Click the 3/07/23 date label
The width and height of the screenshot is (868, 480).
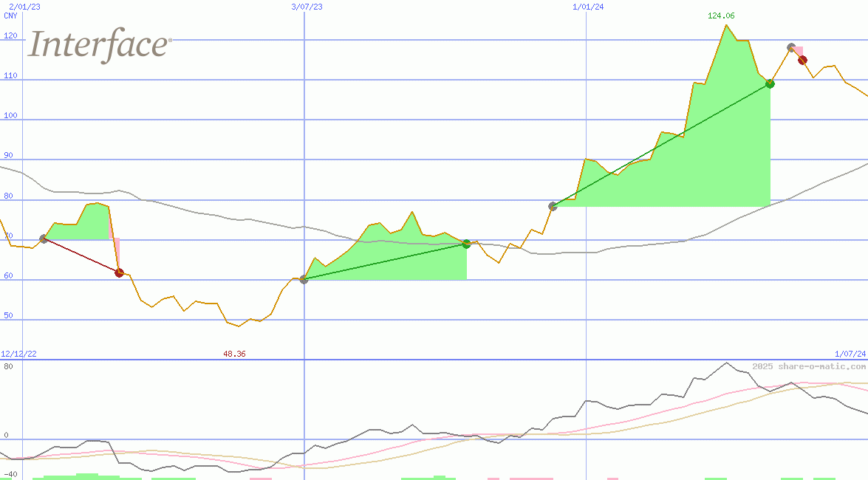click(307, 7)
